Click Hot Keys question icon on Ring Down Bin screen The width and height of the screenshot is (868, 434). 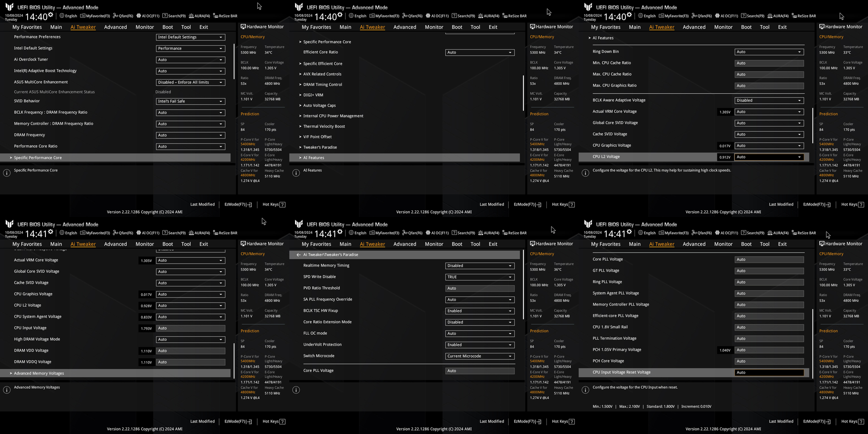pyautogui.click(x=861, y=205)
